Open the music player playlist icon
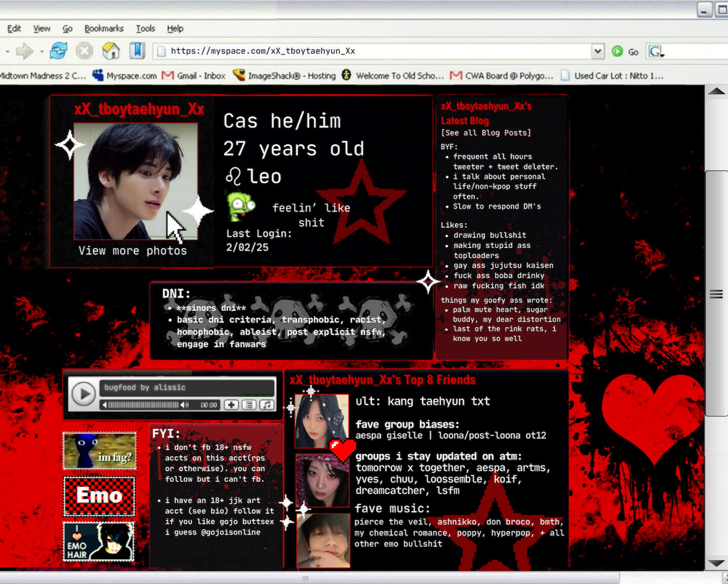728x584 pixels. tap(249, 405)
